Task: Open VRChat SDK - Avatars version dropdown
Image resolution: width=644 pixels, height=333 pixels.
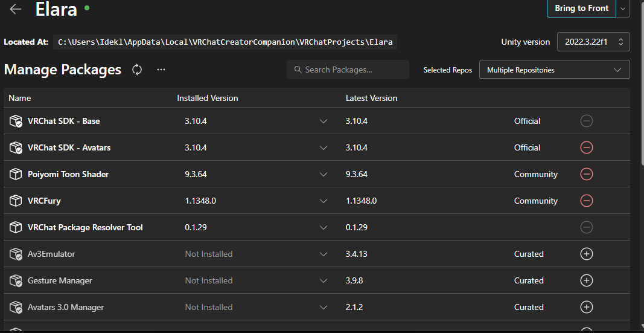Action: click(x=324, y=147)
